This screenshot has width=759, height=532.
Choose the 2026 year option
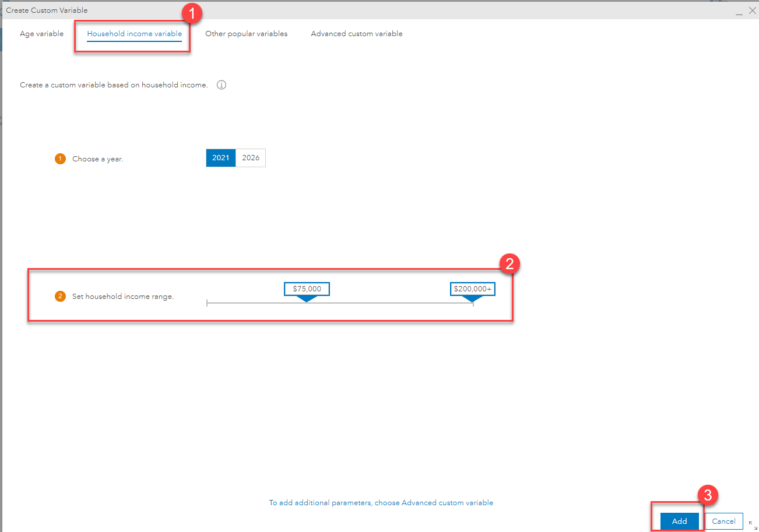[x=251, y=158]
